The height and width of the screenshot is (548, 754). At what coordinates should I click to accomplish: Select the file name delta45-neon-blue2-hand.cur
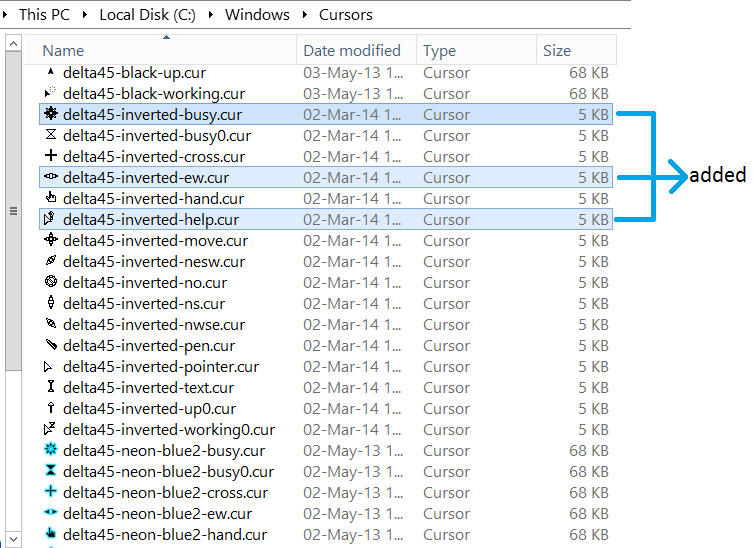(165, 535)
